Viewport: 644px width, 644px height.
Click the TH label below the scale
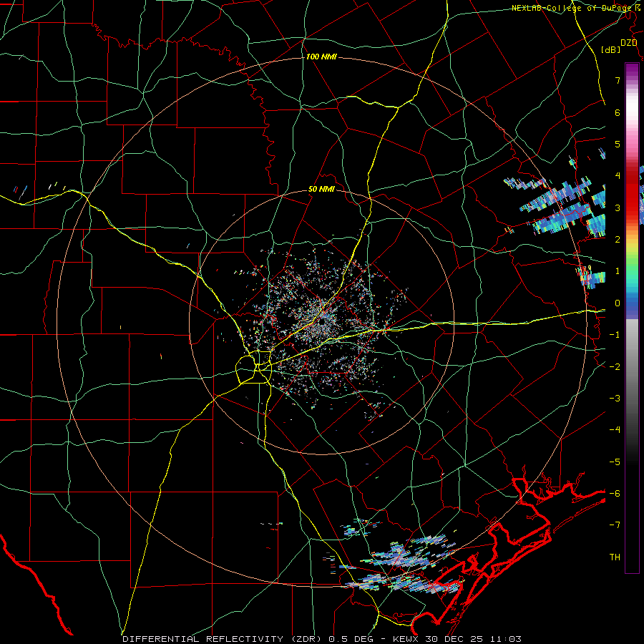point(615,557)
